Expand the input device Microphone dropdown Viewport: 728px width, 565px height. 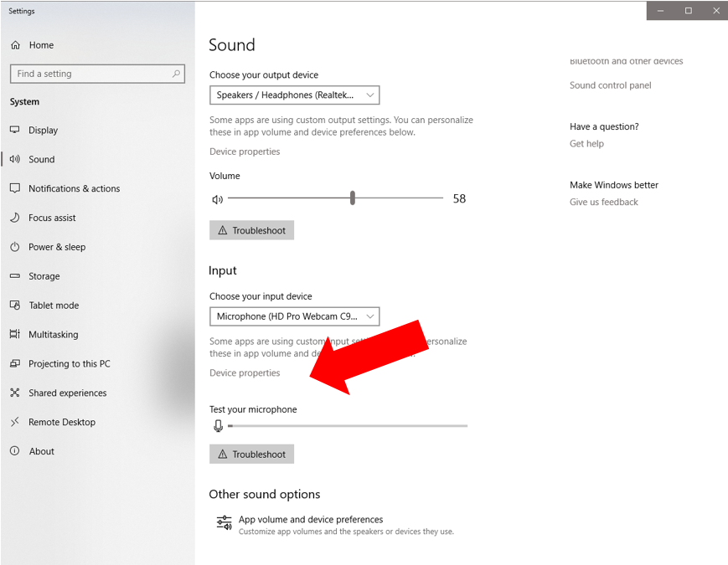(294, 316)
